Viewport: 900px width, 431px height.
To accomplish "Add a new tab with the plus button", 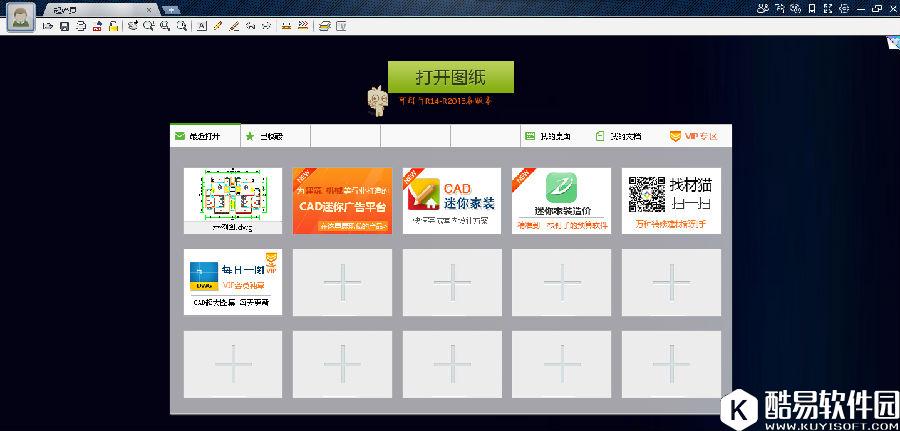I will point(171,10).
